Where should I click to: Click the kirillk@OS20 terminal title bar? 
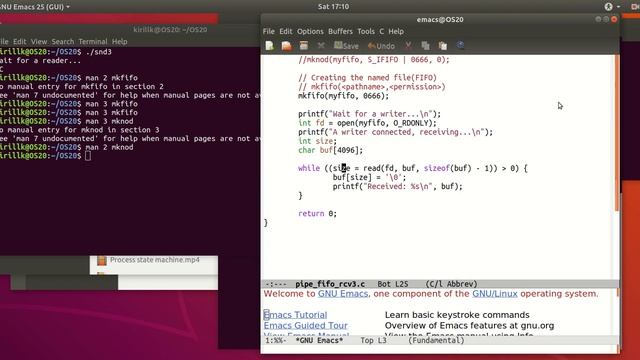170,30
